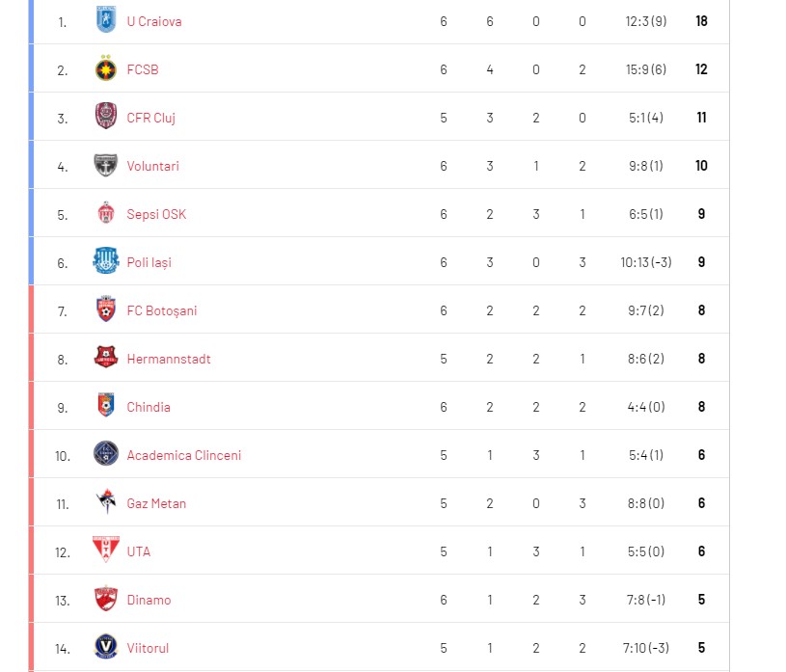786x672 pixels.
Task: Click the CFR Cluj crest icon
Action: tap(105, 118)
